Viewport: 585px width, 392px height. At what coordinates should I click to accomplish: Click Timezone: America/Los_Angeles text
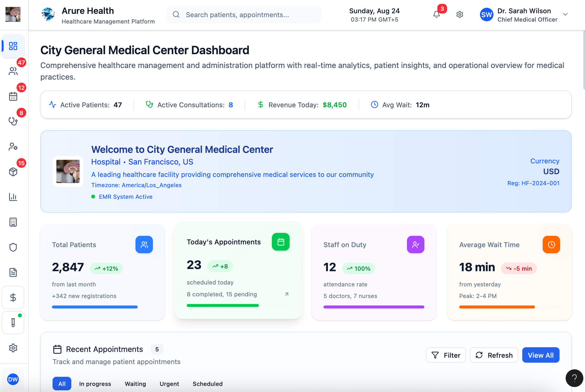click(137, 185)
